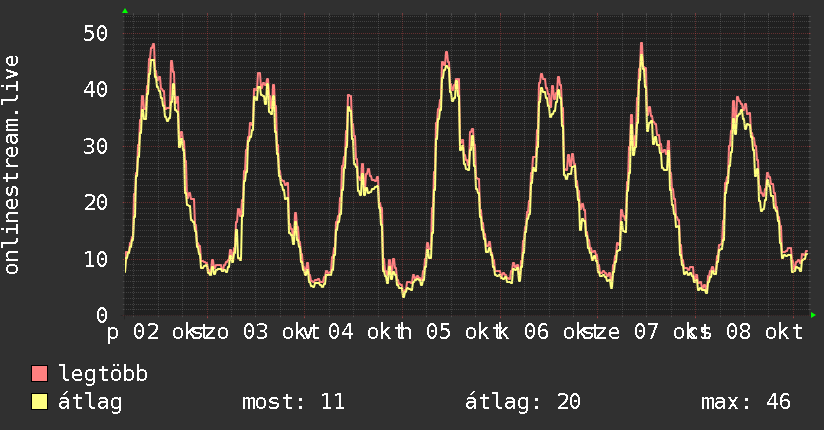The image size is (824, 430).
Task: Select the 50 y-axis tick label
Action: tap(95, 33)
